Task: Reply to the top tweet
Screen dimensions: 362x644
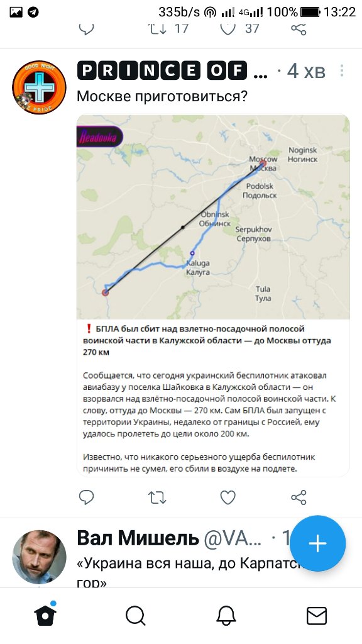Action: click(86, 29)
